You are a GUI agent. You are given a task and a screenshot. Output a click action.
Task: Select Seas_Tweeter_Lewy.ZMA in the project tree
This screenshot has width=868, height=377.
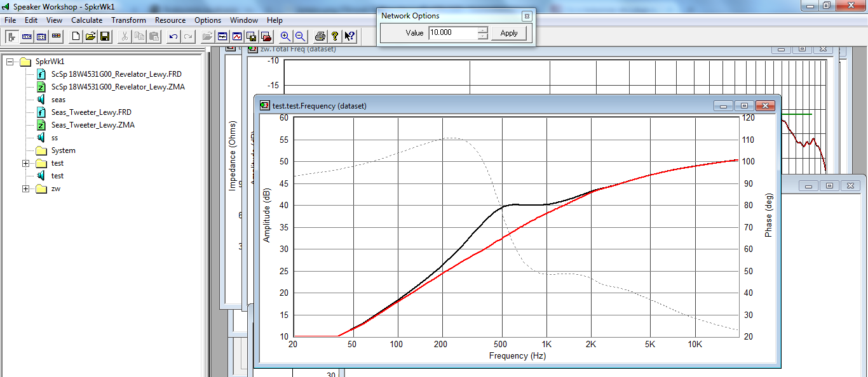pyautogui.click(x=93, y=125)
